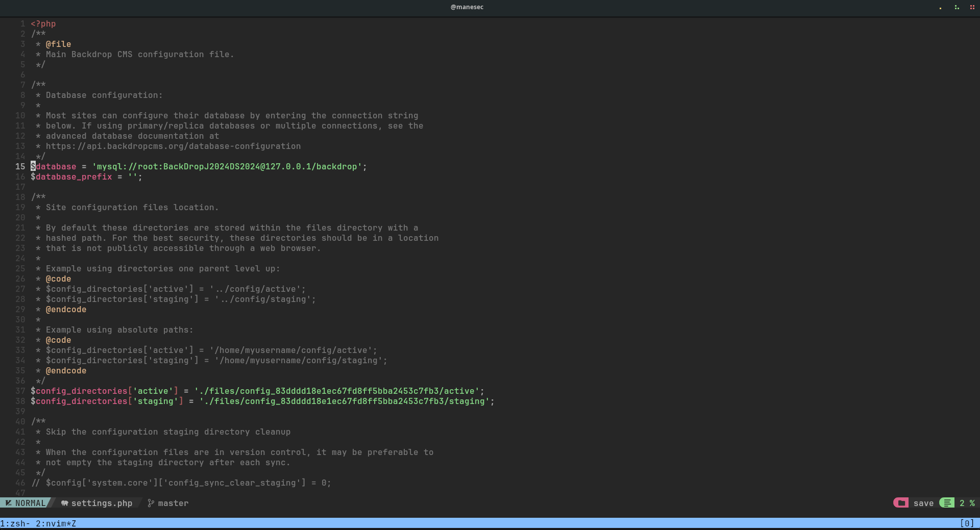Viewport: 980px width, 530px height.
Task: Click line number 37 in the gutter
Action: coord(20,391)
